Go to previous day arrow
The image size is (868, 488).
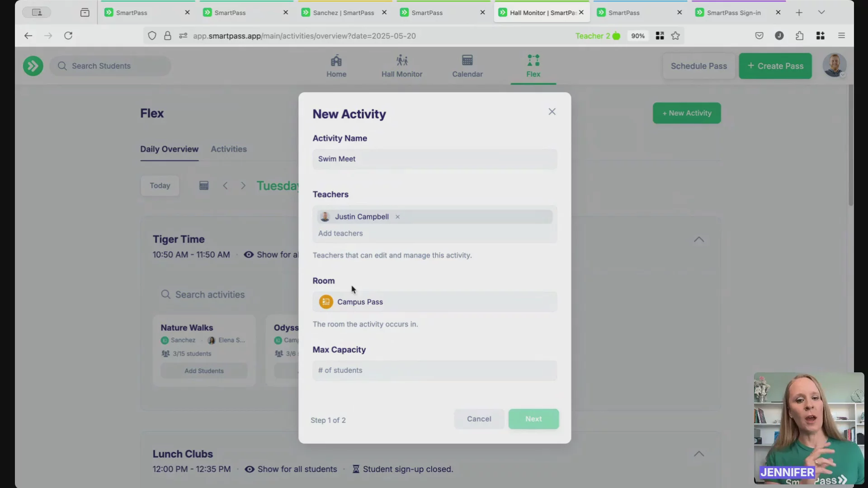click(x=225, y=186)
